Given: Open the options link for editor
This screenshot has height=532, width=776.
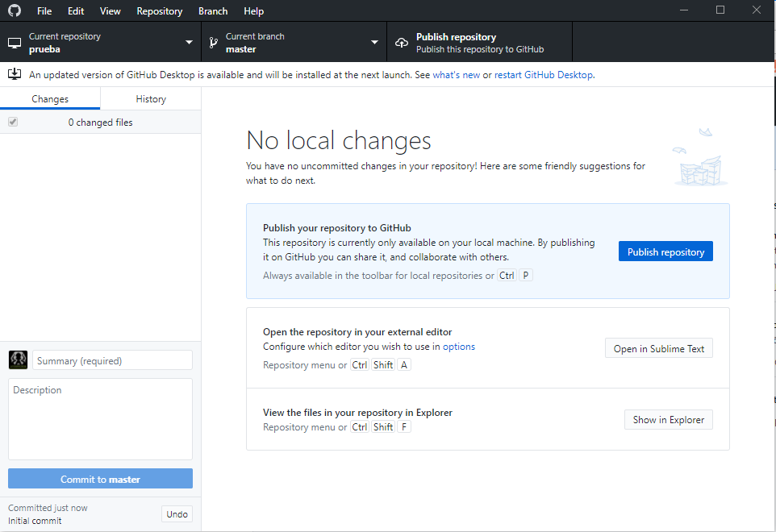Looking at the screenshot, I should click(x=459, y=346).
